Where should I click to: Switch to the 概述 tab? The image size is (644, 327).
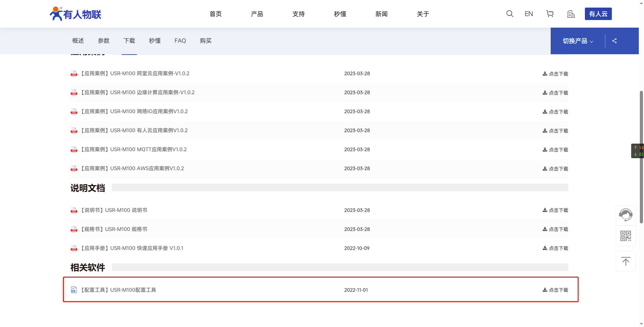78,41
